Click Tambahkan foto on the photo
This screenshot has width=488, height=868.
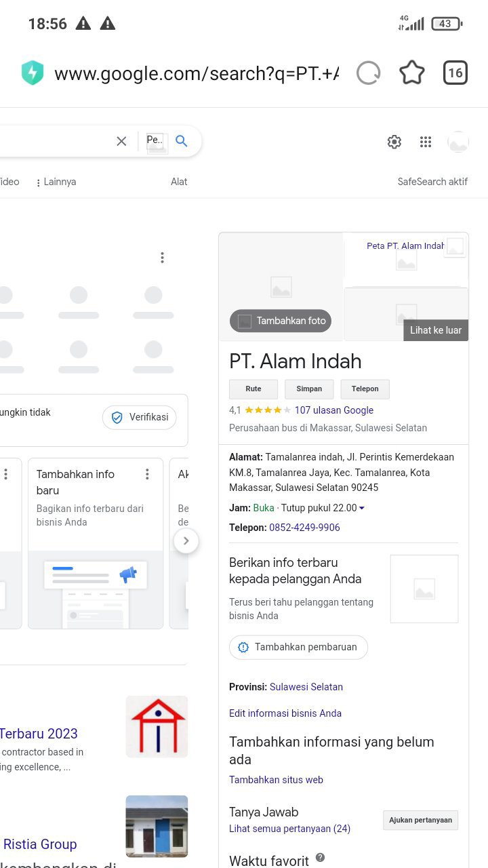click(281, 321)
